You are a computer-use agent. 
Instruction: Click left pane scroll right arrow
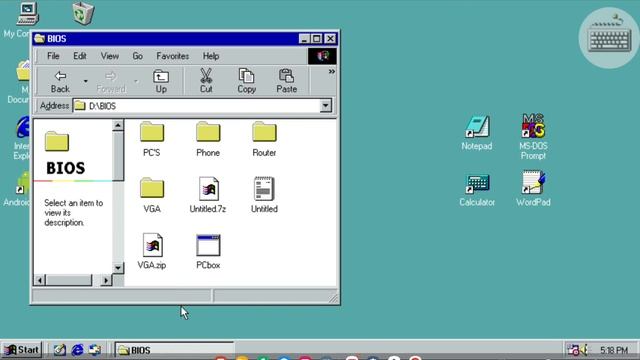[106, 280]
